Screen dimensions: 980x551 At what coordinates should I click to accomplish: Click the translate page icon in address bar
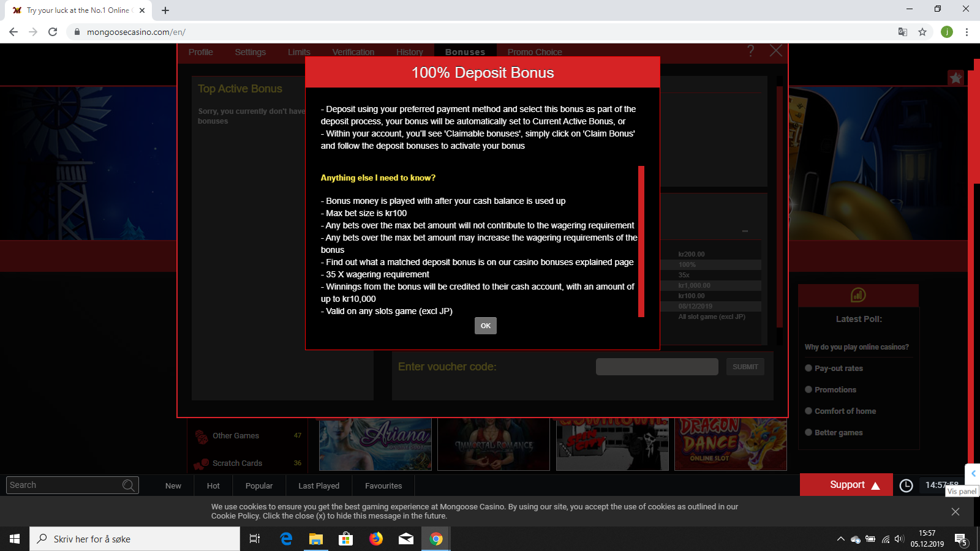click(x=902, y=32)
